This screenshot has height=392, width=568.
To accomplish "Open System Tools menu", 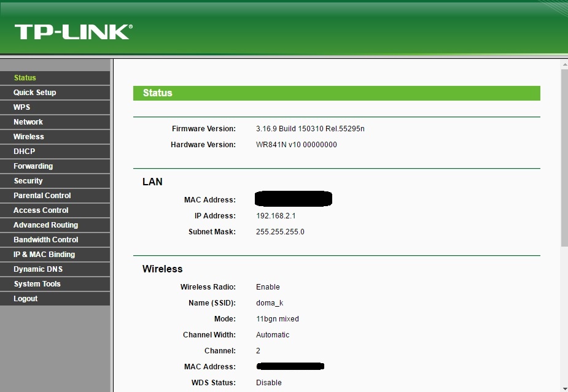I will pos(55,284).
